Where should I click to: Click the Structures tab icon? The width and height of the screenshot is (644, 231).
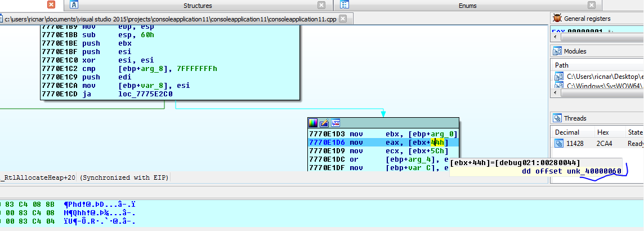coord(75,6)
